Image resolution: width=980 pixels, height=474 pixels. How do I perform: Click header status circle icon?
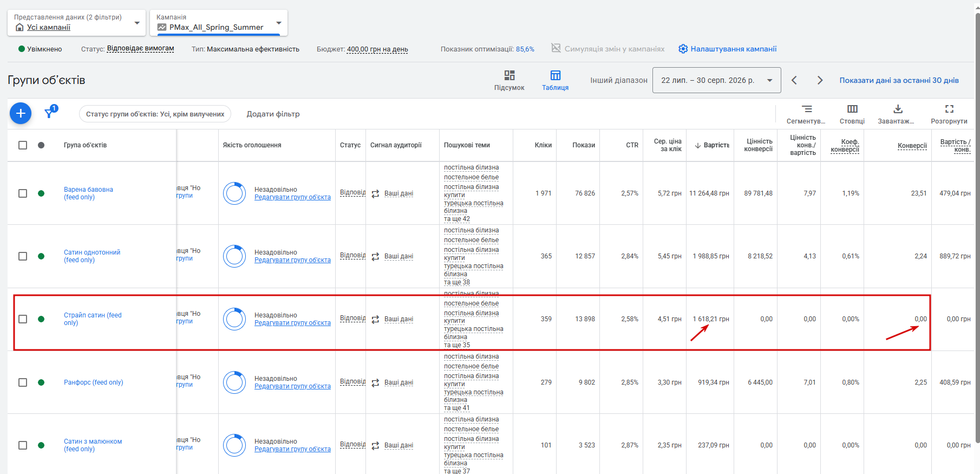(41, 145)
